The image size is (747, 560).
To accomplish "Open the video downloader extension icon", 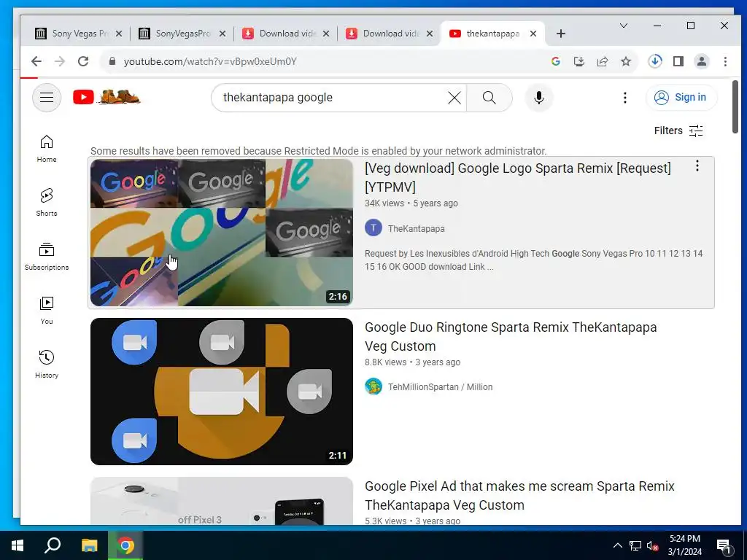I will pos(655,61).
